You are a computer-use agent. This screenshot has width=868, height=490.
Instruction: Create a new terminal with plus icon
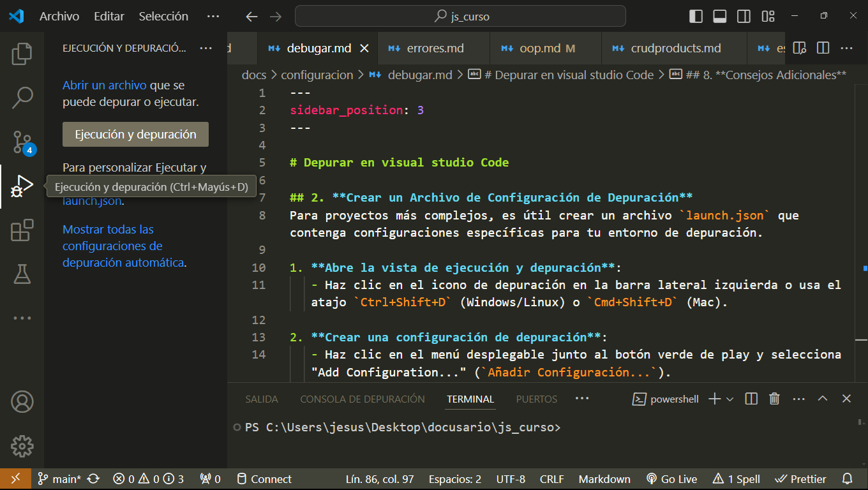click(715, 399)
